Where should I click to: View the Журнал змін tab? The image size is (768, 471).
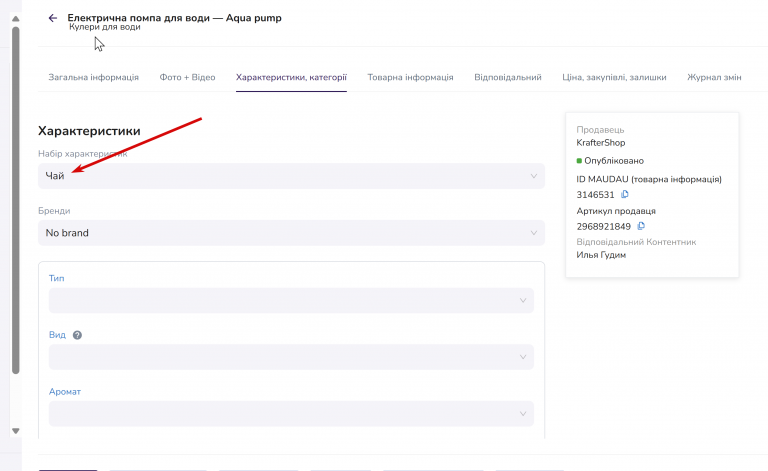[x=714, y=77]
